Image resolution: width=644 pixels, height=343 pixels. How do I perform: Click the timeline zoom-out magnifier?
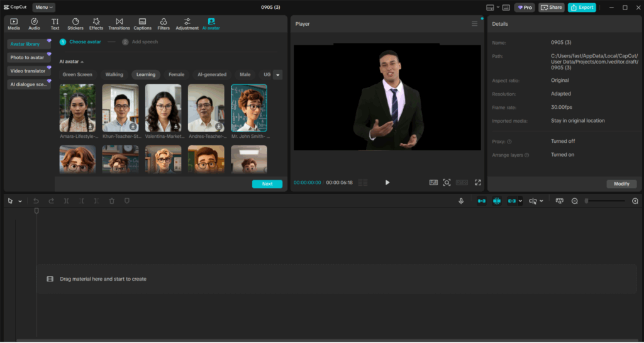(575, 201)
